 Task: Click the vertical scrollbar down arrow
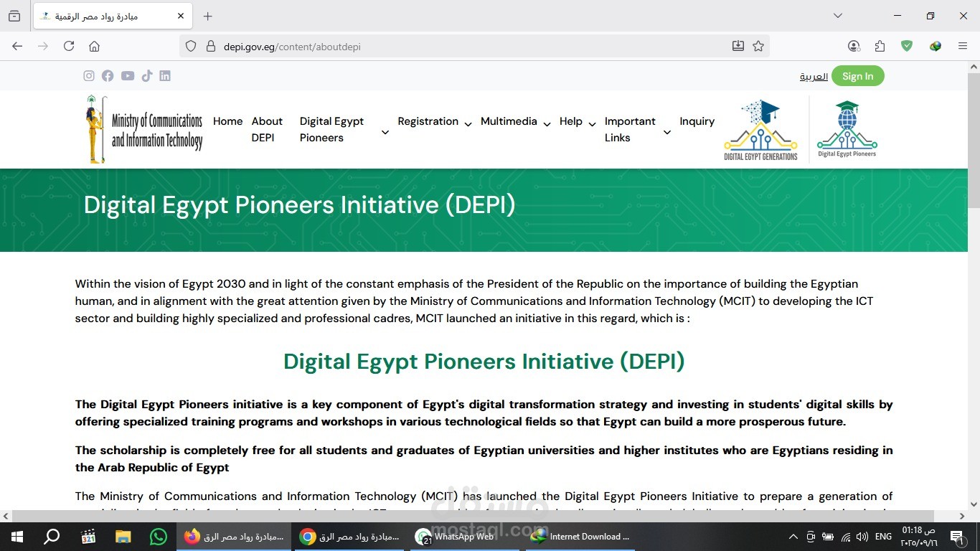[x=974, y=504]
